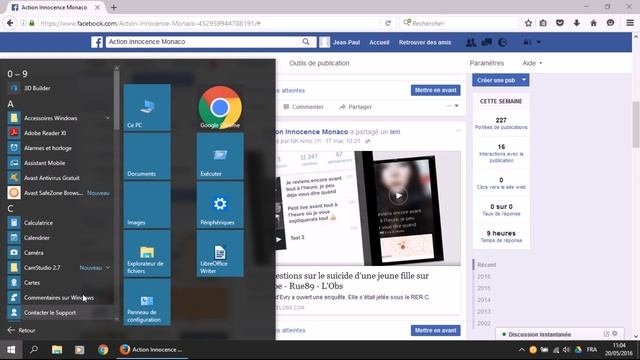Image resolution: width=640 pixels, height=360 pixels.
Task: Open the Exécuter tile
Action: pyautogui.click(x=220, y=156)
